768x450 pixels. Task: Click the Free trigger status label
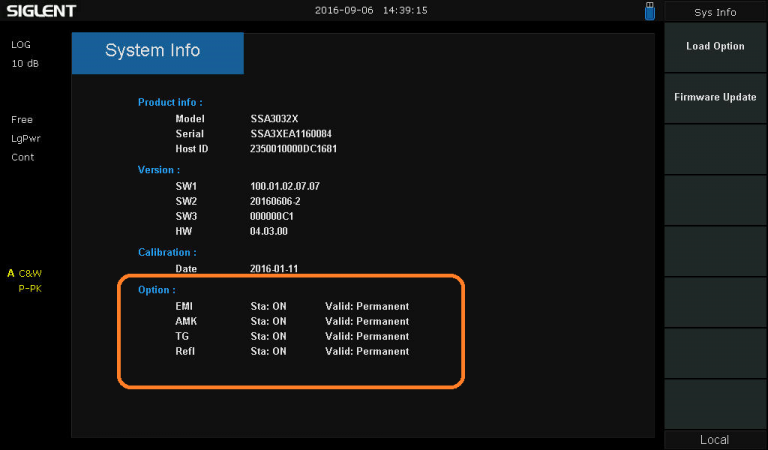[x=22, y=120]
